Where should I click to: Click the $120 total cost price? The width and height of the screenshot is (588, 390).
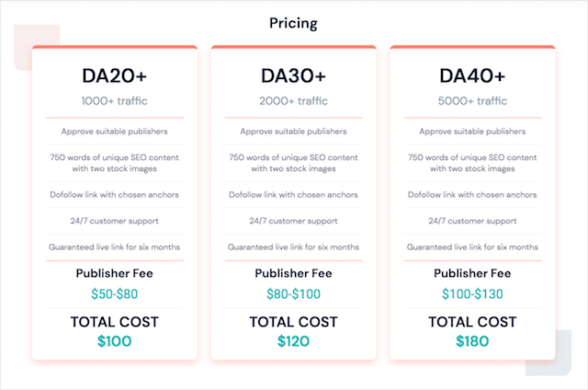[293, 341]
